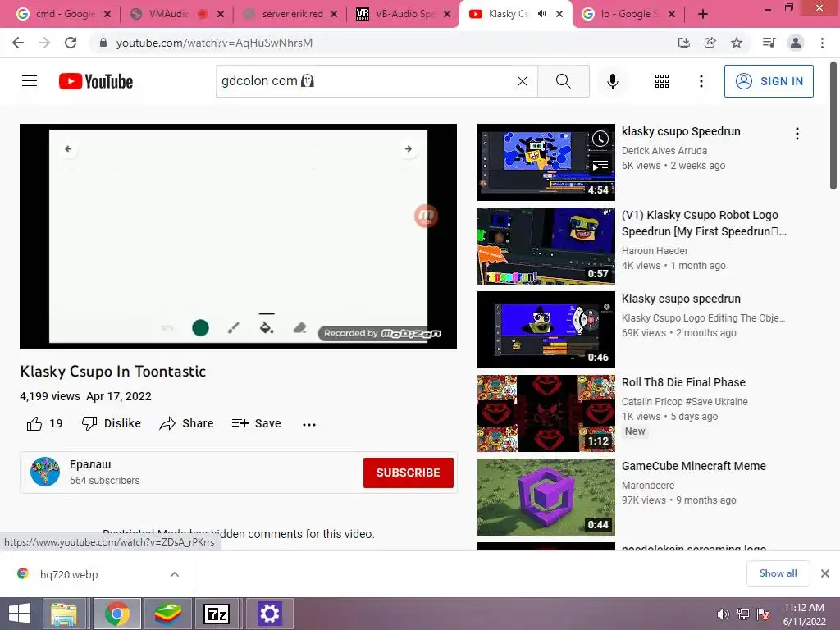Bookmark this page with the star
Image resolution: width=840 pixels, height=630 pixels.
(737, 43)
